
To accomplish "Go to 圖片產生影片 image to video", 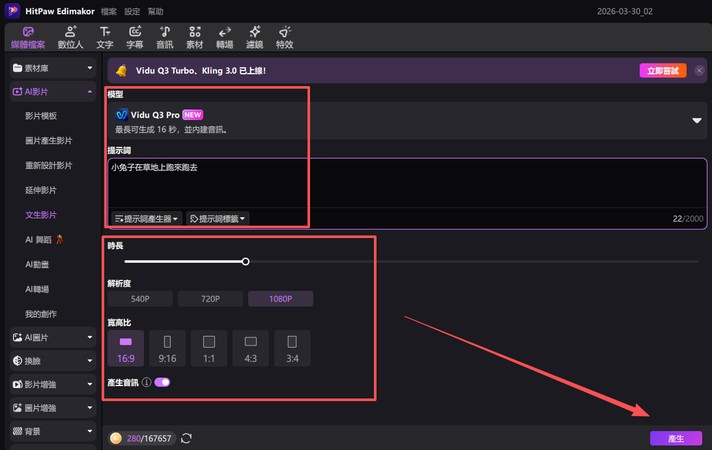I will (49, 141).
